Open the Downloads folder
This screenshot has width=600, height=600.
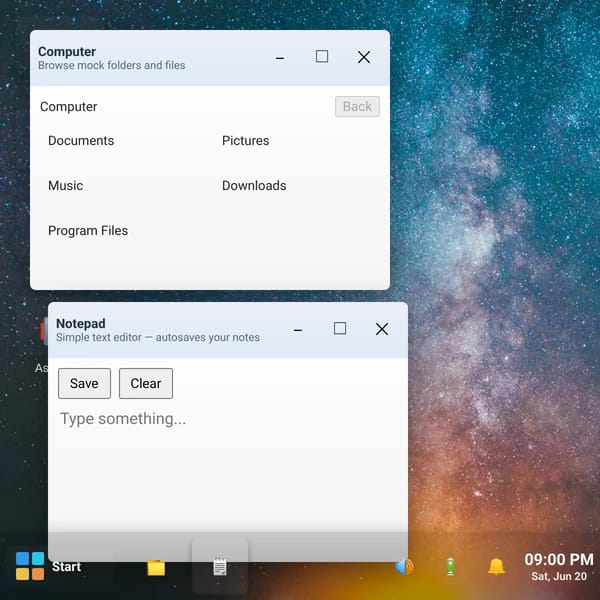click(254, 186)
